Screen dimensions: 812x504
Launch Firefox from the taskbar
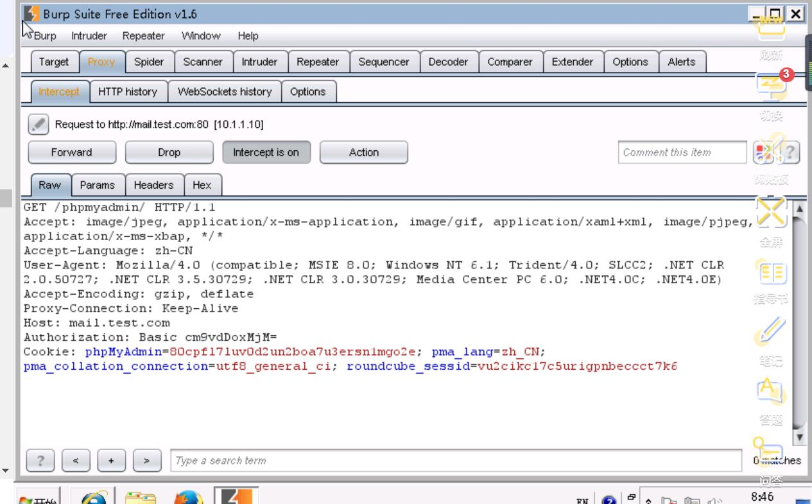(x=189, y=496)
